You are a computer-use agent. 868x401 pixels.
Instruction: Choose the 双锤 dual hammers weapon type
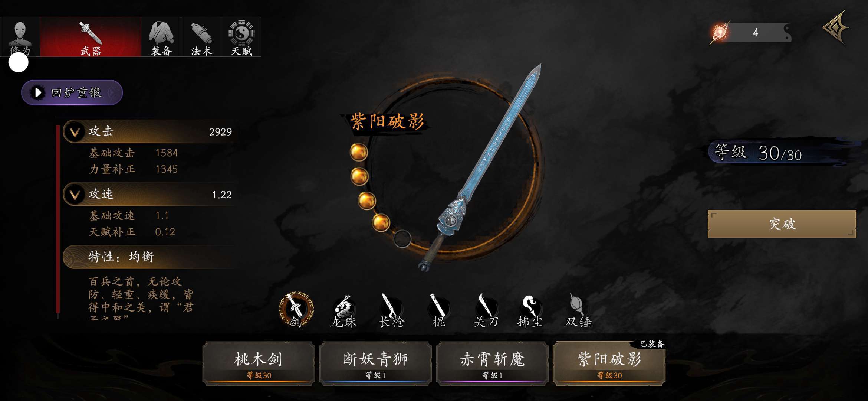[x=578, y=311]
